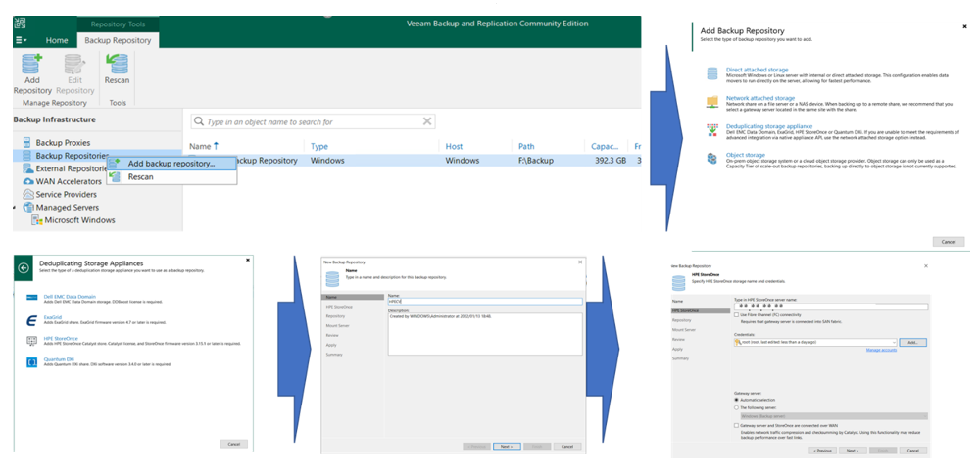Viewport: 980px width, 476px height.
Task: Go back using the green arrow button
Action: [x=24, y=268]
